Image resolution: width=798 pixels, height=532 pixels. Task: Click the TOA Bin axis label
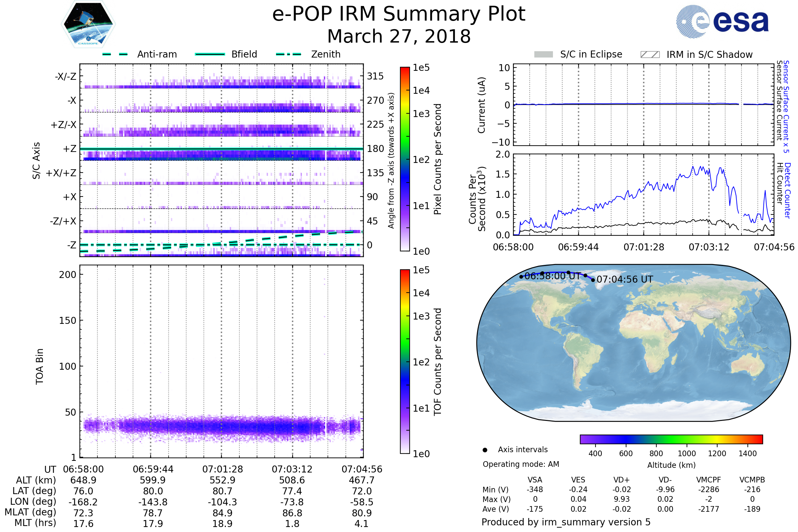click(40, 366)
